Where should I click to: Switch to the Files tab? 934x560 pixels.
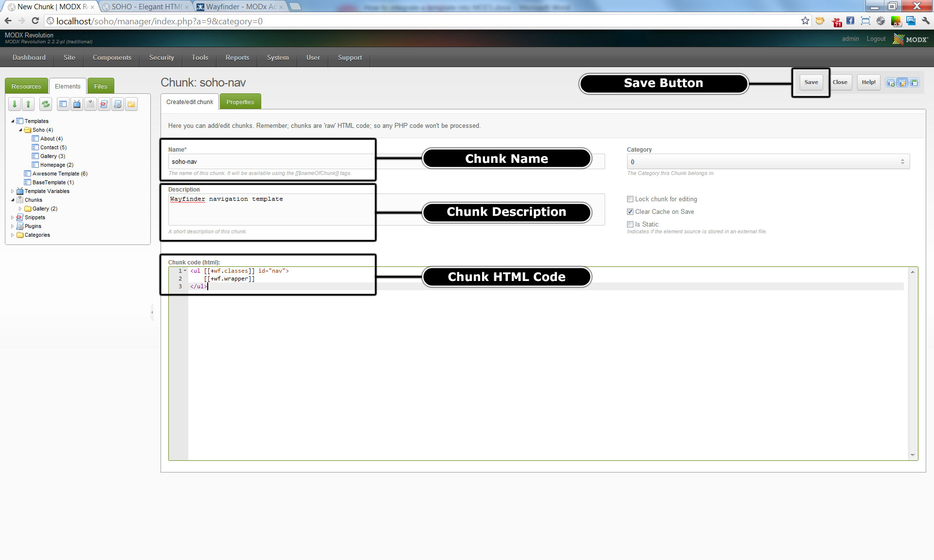(x=101, y=86)
